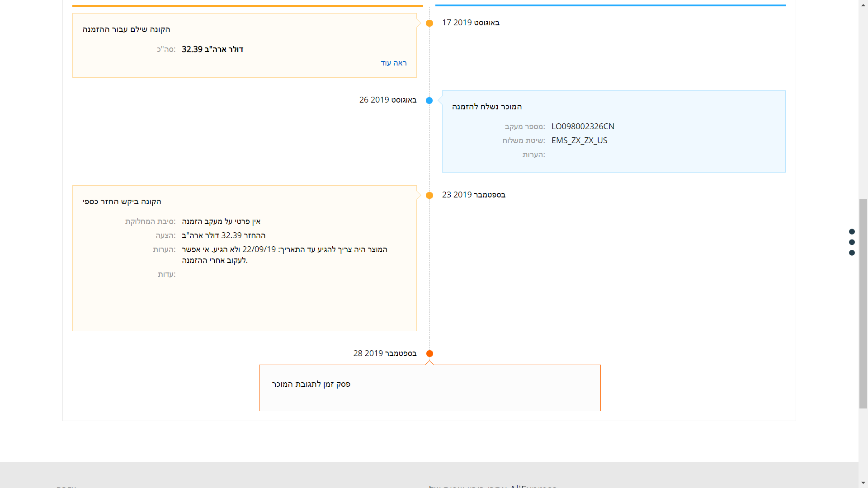The image size is (868, 488).
Task: Click the middle dark navigation dot at right edge
Action: [x=852, y=242]
